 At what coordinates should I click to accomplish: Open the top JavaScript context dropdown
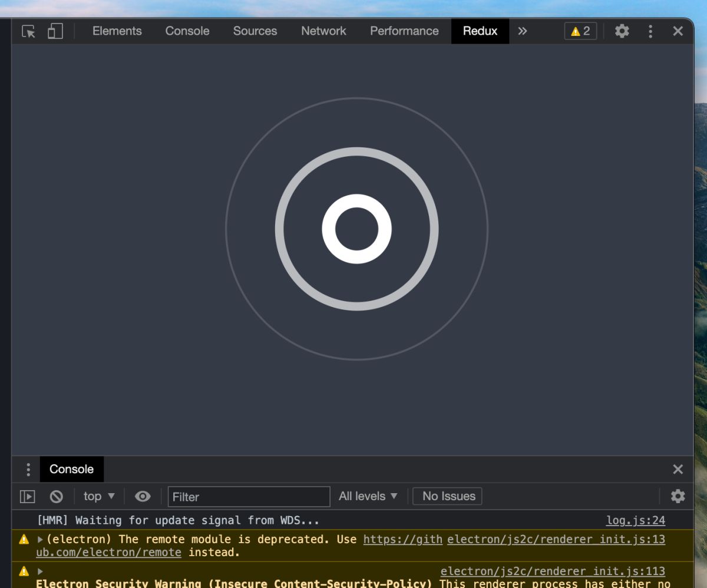(x=99, y=496)
